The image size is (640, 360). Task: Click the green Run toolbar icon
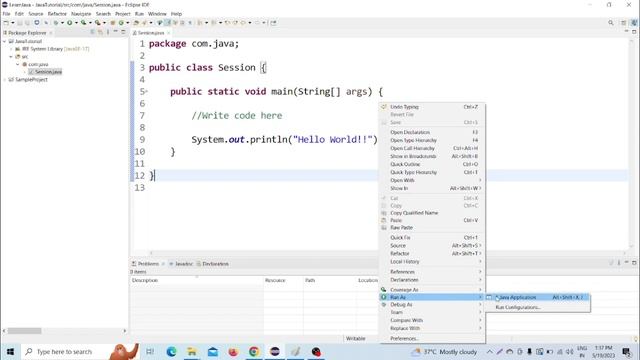point(69,23)
